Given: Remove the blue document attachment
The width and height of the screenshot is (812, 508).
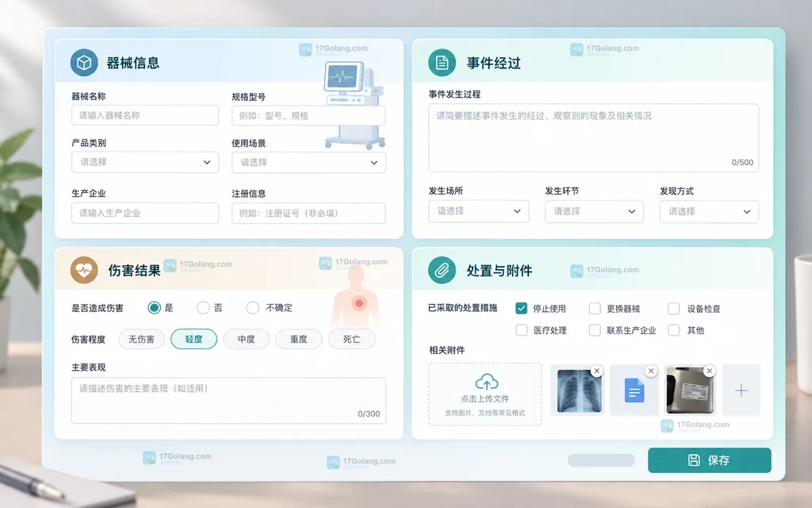Looking at the screenshot, I should coord(651,371).
